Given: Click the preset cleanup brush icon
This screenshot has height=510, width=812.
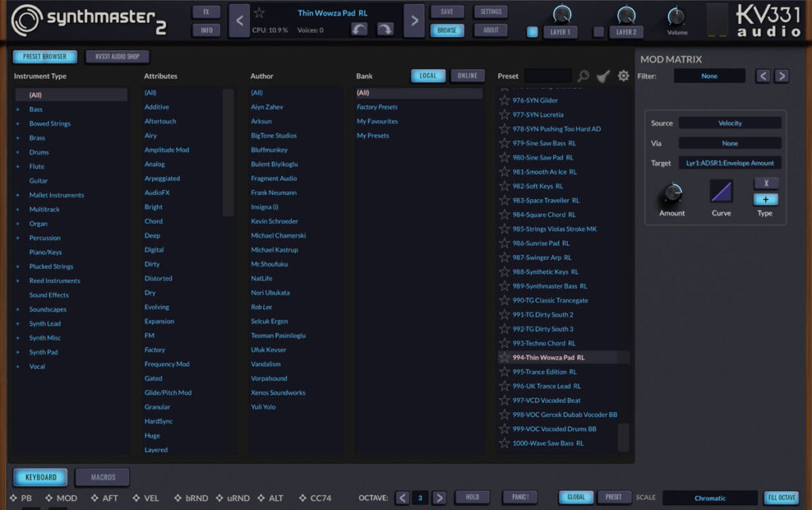Looking at the screenshot, I should [603, 75].
